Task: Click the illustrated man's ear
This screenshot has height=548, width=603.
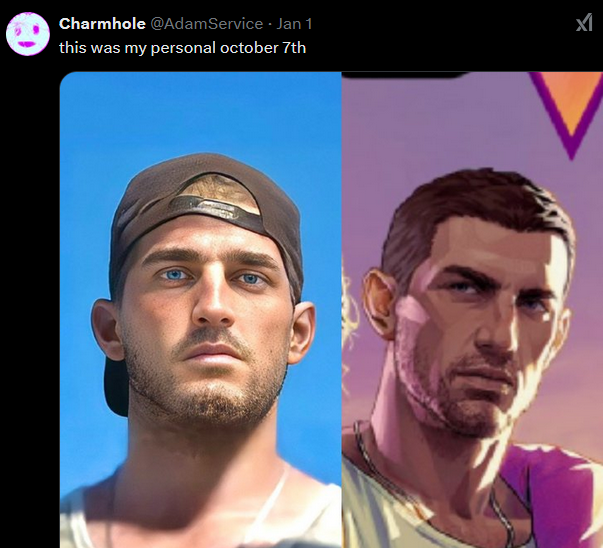Action: [380, 302]
